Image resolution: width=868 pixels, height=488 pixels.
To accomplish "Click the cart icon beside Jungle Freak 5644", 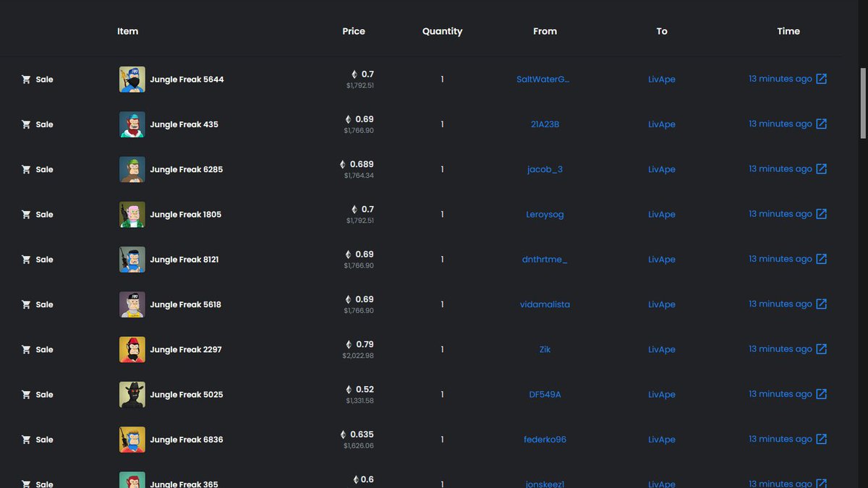I will 27,79.
